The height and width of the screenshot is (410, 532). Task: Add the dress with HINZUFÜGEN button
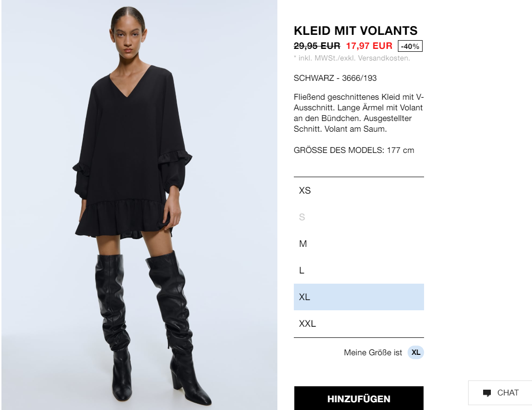click(x=359, y=398)
